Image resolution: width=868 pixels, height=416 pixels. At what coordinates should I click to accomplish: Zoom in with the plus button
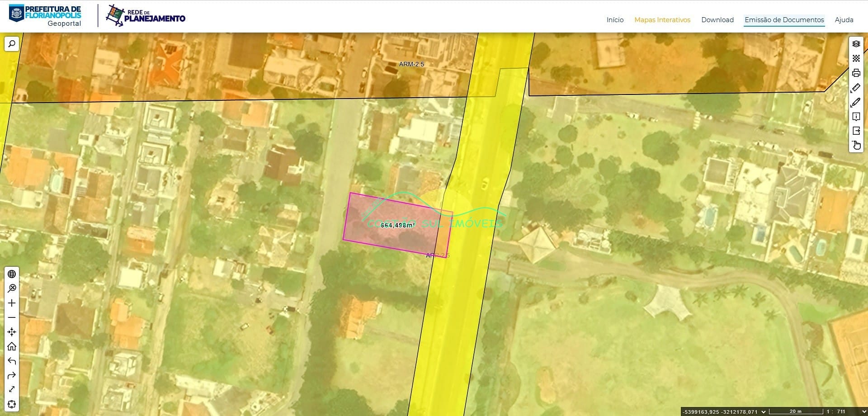click(12, 303)
